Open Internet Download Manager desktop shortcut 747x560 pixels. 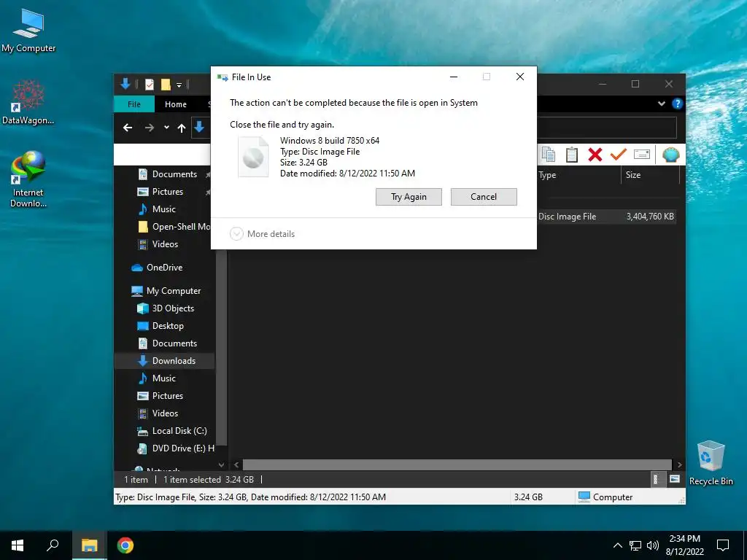[28, 179]
